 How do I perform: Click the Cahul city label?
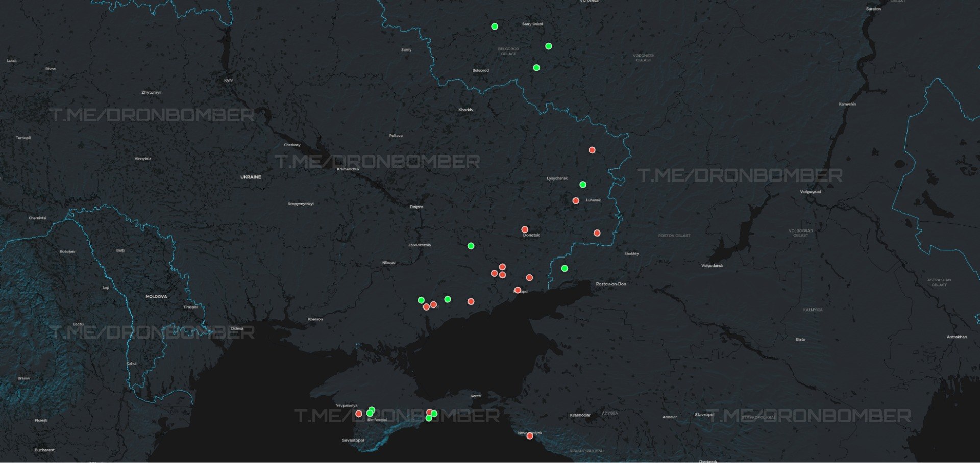[x=132, y=363]
